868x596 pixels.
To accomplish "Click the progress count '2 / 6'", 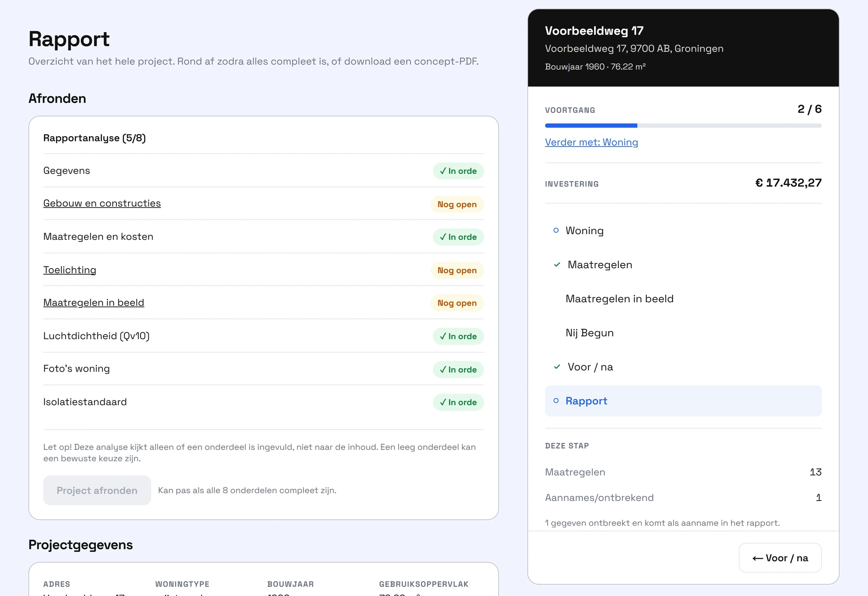I will 809,109.
